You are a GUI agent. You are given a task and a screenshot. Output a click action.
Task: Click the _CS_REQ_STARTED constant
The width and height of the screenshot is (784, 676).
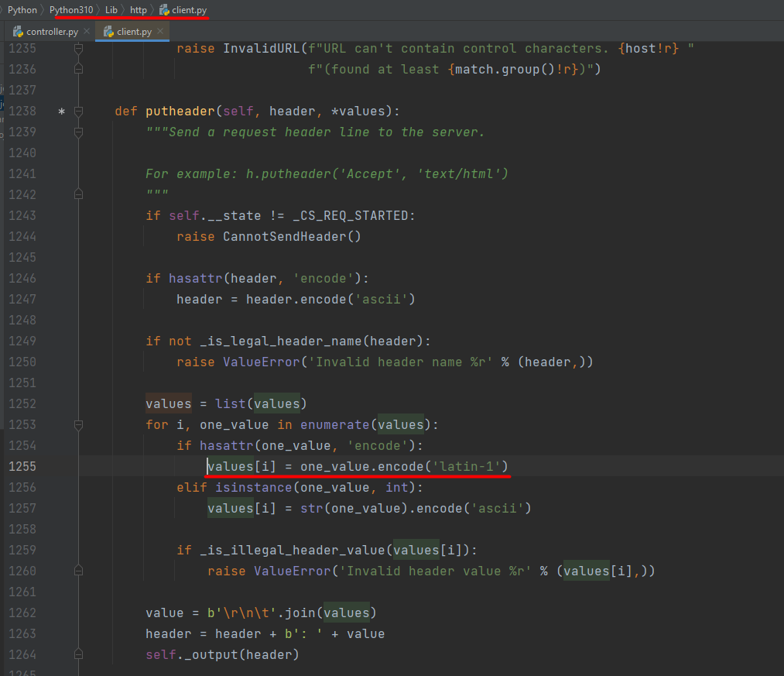(351, 216)
